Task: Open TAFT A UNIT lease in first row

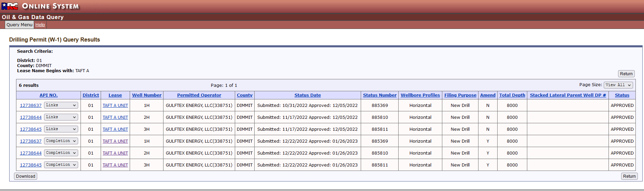Action: click(x=115, y=106)
